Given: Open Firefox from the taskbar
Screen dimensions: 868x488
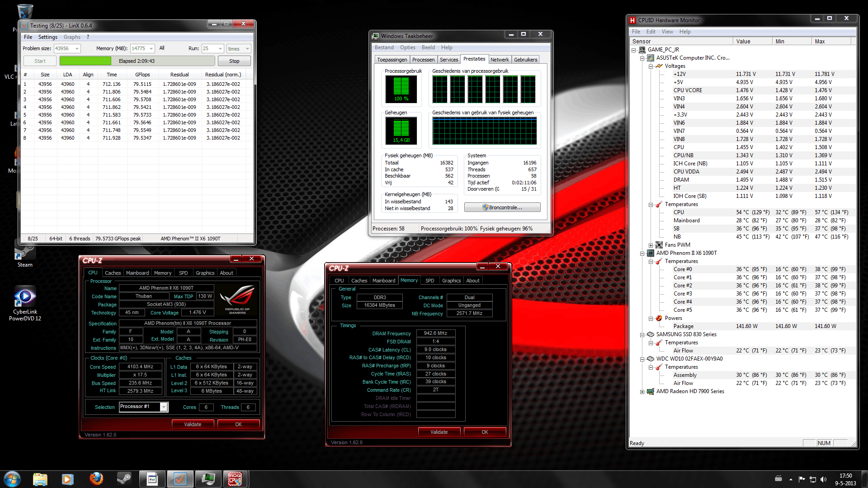Looking at the screenshot, I should point(96,479).
